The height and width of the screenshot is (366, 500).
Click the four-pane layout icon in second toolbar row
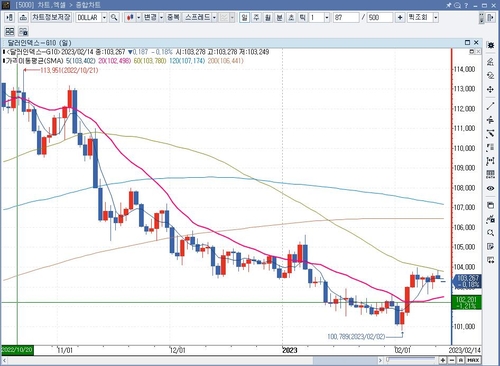point(10,32)
